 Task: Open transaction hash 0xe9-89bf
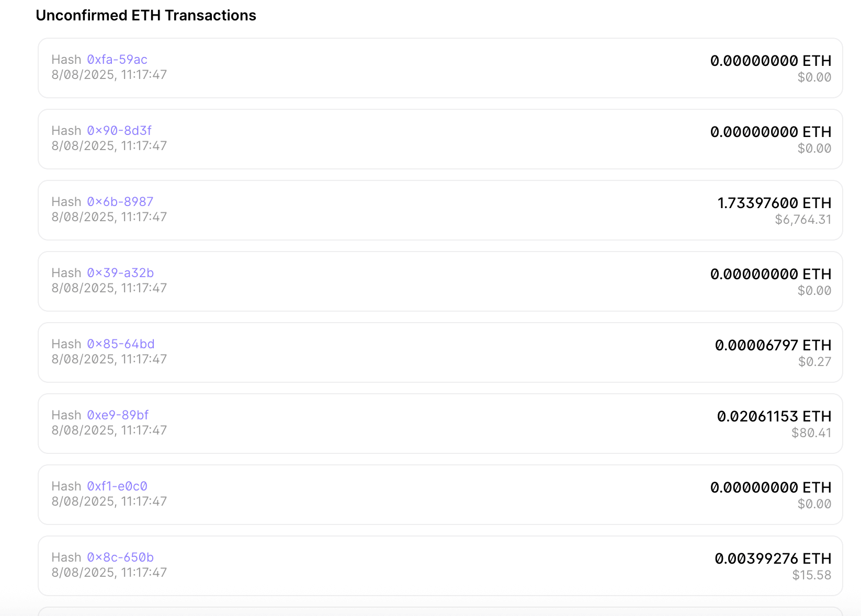116,415
